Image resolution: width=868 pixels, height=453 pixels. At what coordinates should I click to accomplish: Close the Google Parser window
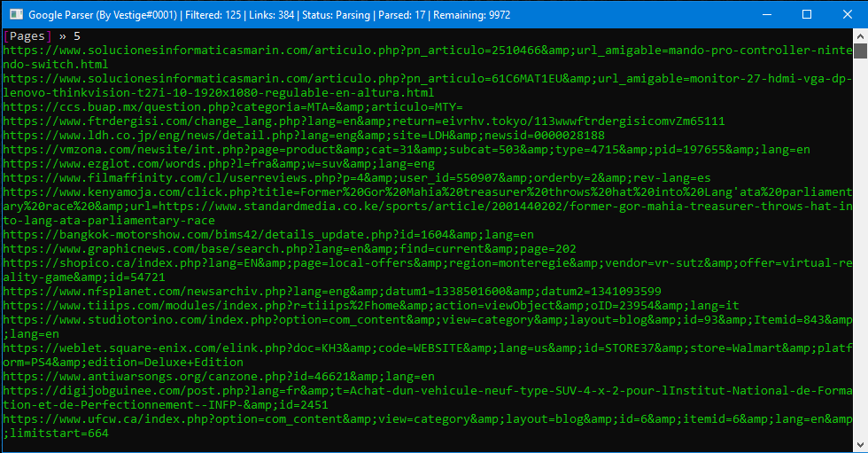coord(847,14)
